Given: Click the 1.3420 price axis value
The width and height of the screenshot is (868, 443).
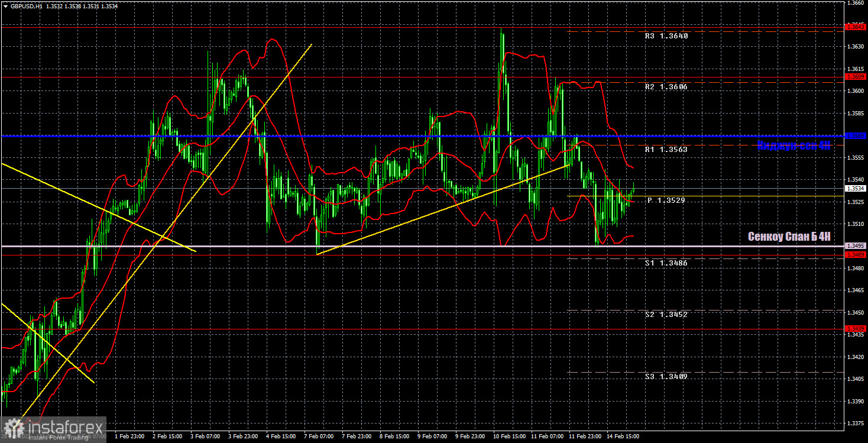Looking at the screenshot, I should pos(856,357).
